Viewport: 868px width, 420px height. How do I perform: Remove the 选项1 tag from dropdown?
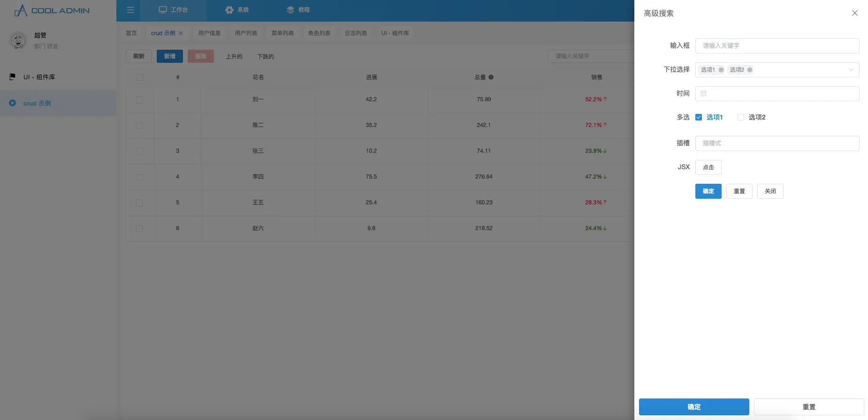(721, 70)
